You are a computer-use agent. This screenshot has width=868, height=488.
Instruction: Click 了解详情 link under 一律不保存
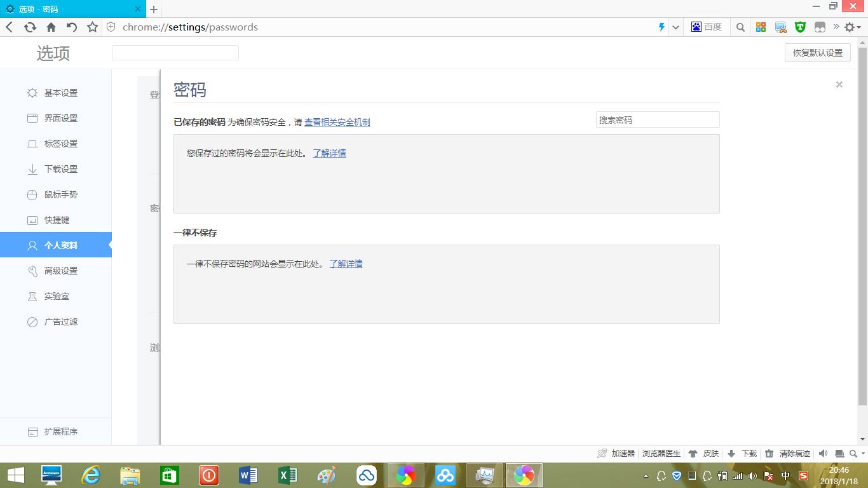pos(346,264)
